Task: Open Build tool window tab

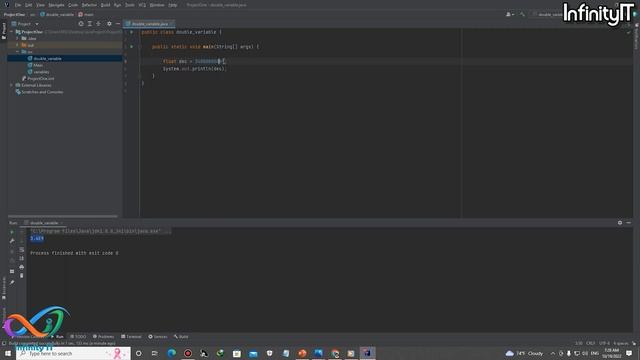Action: point(181,337)
